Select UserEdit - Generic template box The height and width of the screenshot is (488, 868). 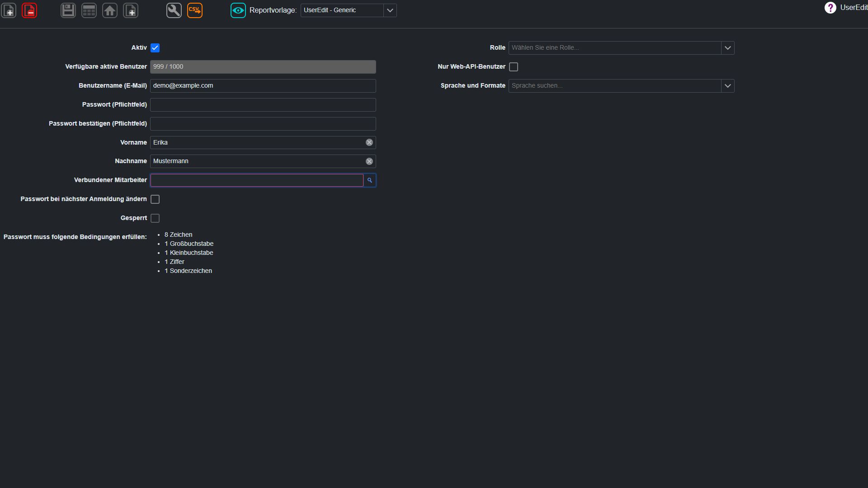point(342,10)
